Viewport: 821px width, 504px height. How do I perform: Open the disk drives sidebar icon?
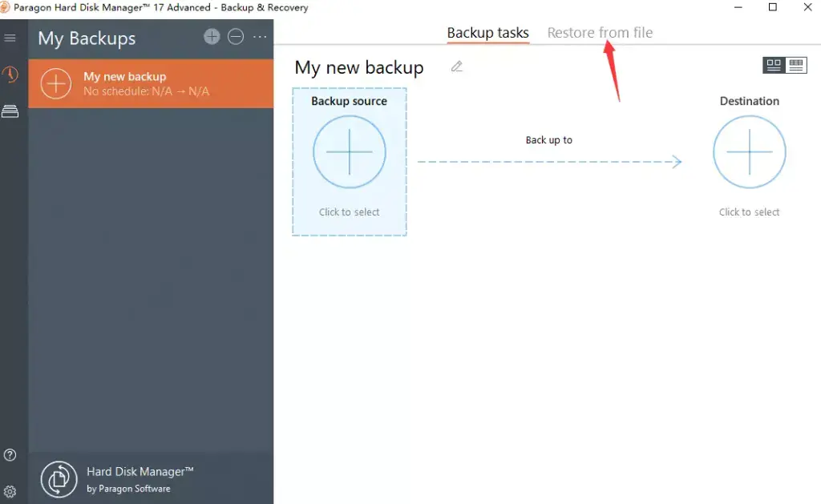click(x=10, y=111)
